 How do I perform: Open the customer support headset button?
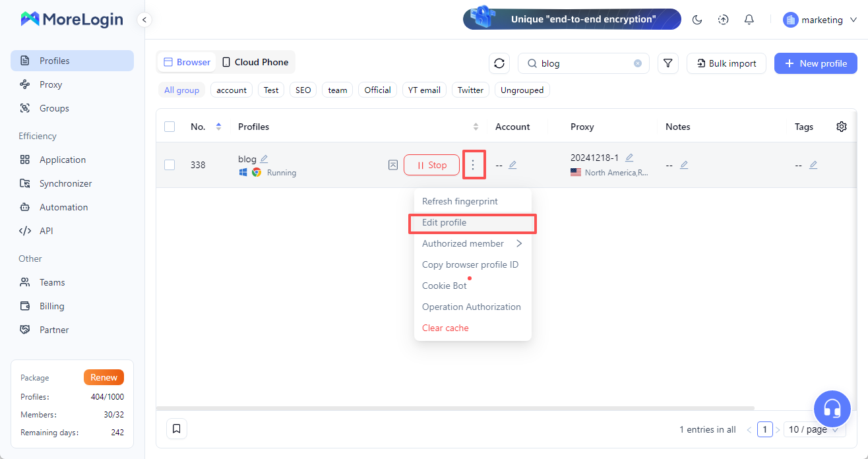pyautogui.click(x=832, y=409)
